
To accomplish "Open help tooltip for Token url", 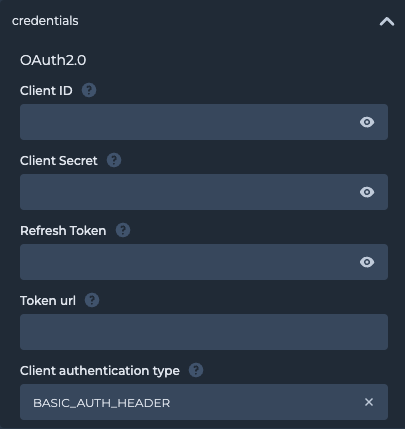I will pyautogui.click(x=92, y=300).
